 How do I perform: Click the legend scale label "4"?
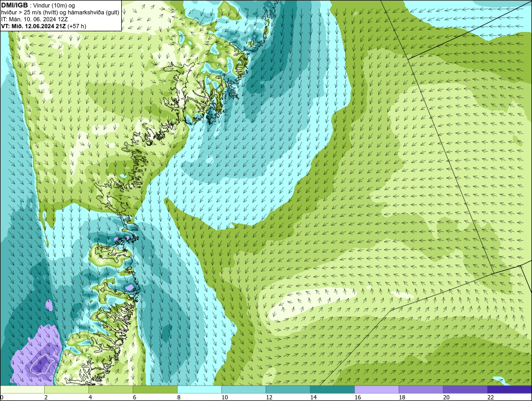(x=90, y=397)
